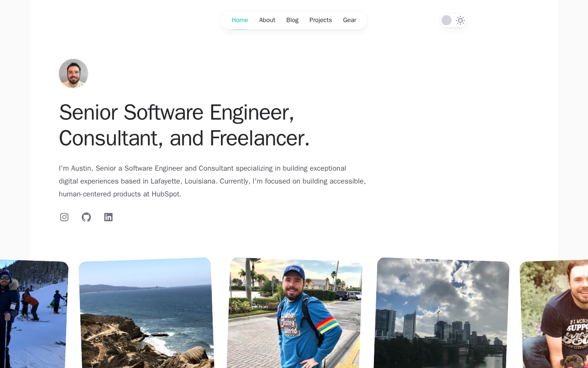The width and height of the screenshot is (588, 368).
Task: Navigate to the Blog page
Action: pos(292,20)
